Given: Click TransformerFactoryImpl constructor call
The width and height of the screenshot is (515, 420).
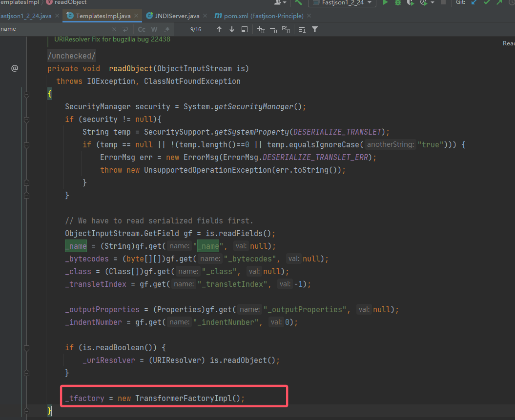Looking at the screenshot, I should 183,399.
